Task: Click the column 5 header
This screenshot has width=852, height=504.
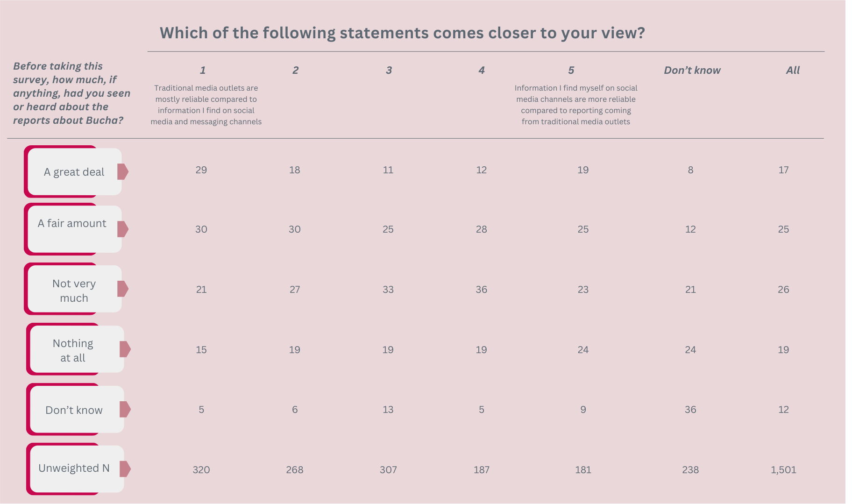Action: coord(571,70)
